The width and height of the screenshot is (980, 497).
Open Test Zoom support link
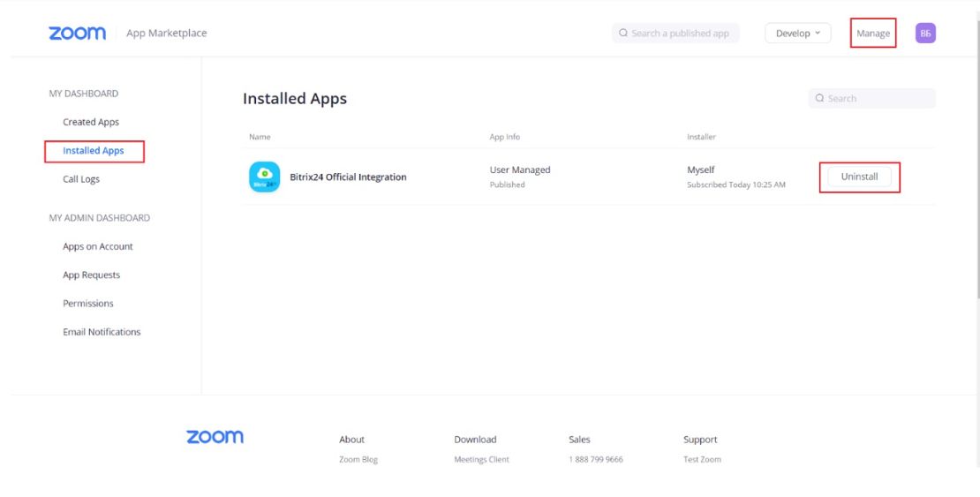point(702,460)
